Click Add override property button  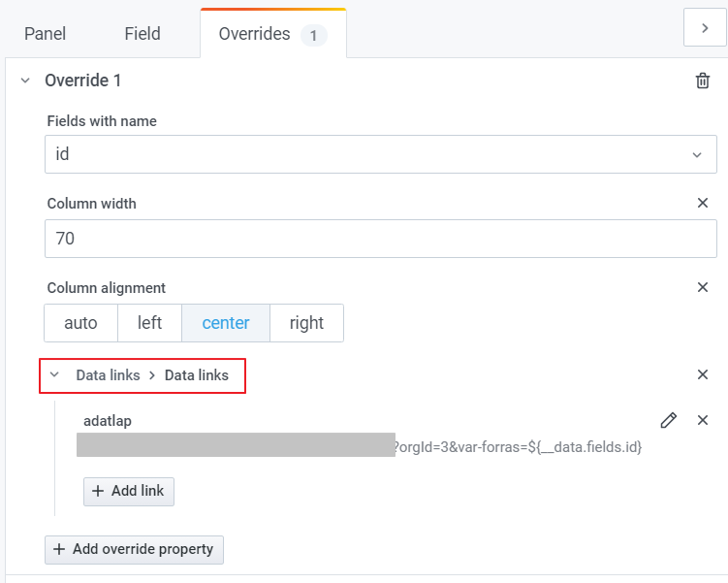click(x=134, y=550)
